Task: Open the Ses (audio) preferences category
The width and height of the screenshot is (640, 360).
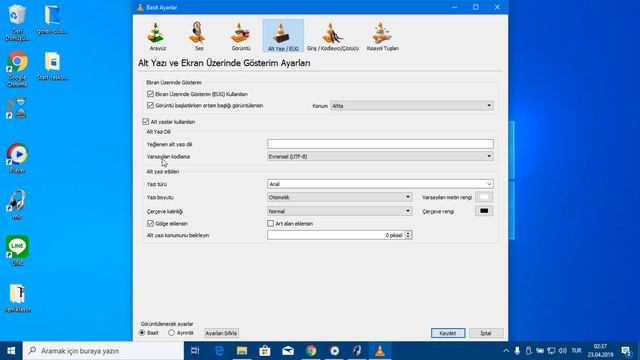Action: click(199, 36)
